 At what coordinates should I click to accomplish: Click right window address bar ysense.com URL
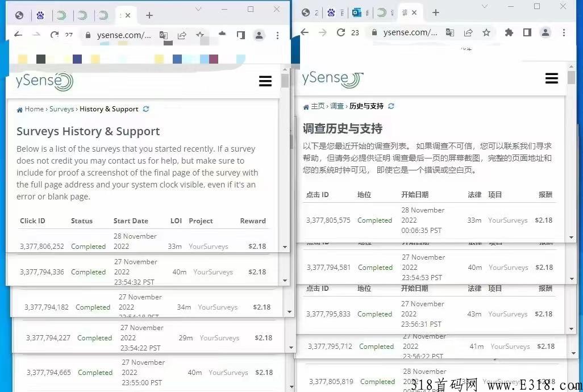410,33
